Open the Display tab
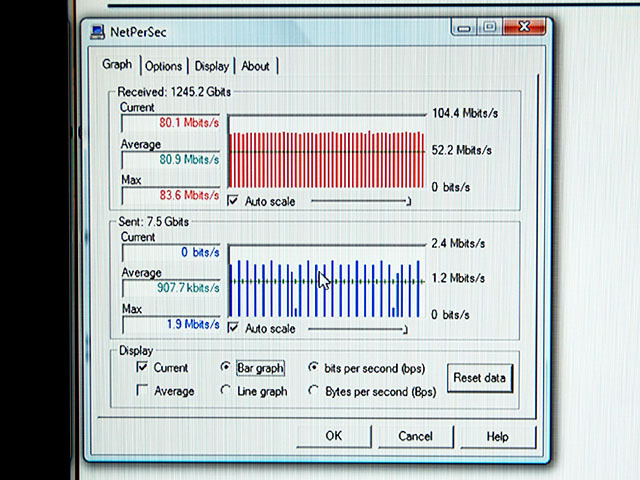Viewport: 640px width, 480px height. click(x=211, y=66)
